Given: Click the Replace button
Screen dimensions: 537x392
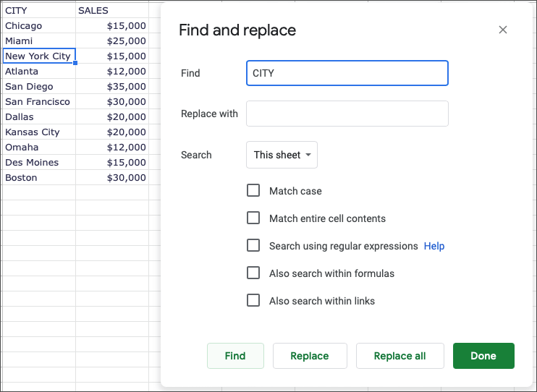Looking at the screenshot, I should coord(310,356).
